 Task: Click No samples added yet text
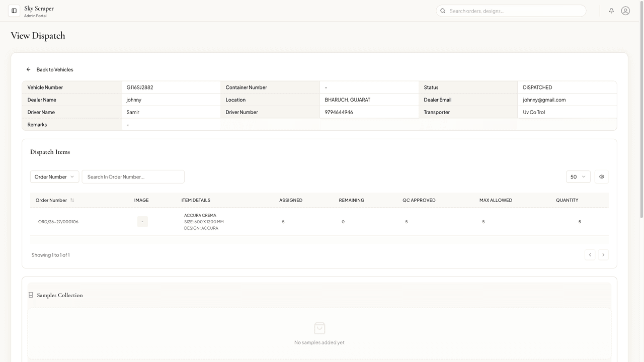(319, 342)
